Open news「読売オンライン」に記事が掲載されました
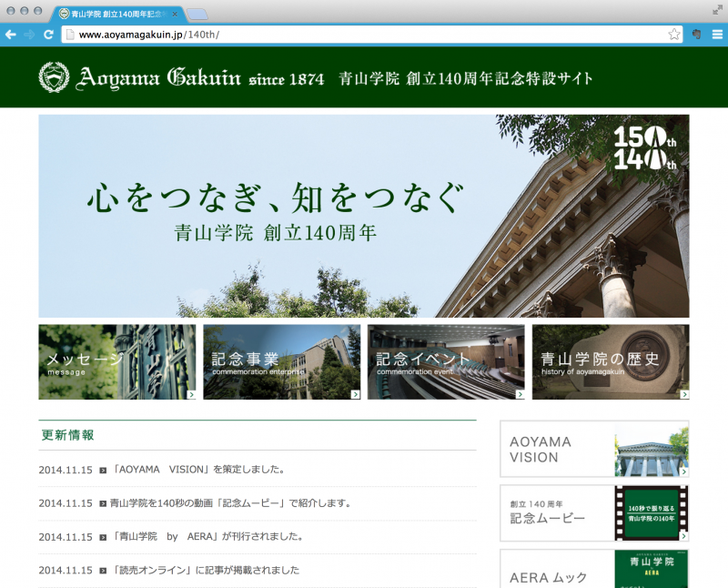 pyautogui.click(x=206, y=570)
